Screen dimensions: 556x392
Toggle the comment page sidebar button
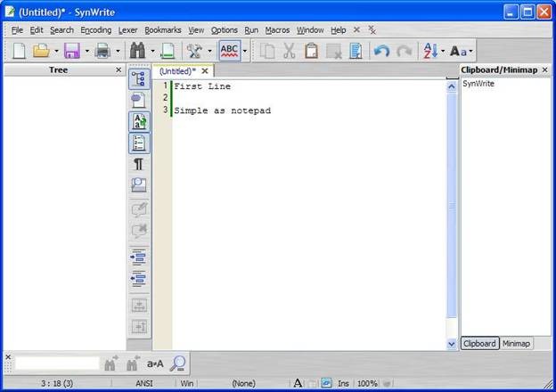pos(139,100)
